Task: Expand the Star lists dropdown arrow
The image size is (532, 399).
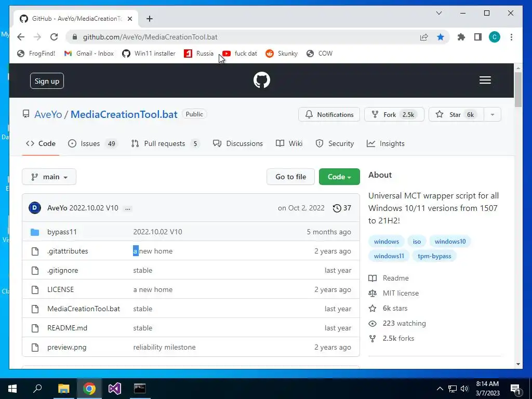Action: (493, 114)
